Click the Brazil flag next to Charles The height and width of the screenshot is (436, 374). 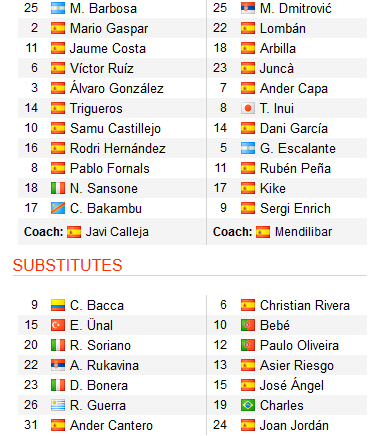click(248, 405)
